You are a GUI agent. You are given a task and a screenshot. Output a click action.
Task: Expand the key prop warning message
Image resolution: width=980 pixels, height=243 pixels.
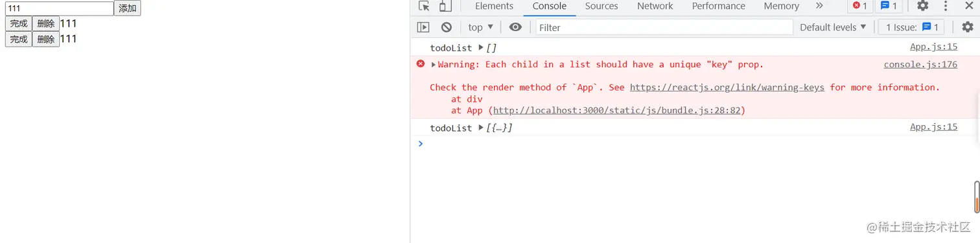pos(434,64)
